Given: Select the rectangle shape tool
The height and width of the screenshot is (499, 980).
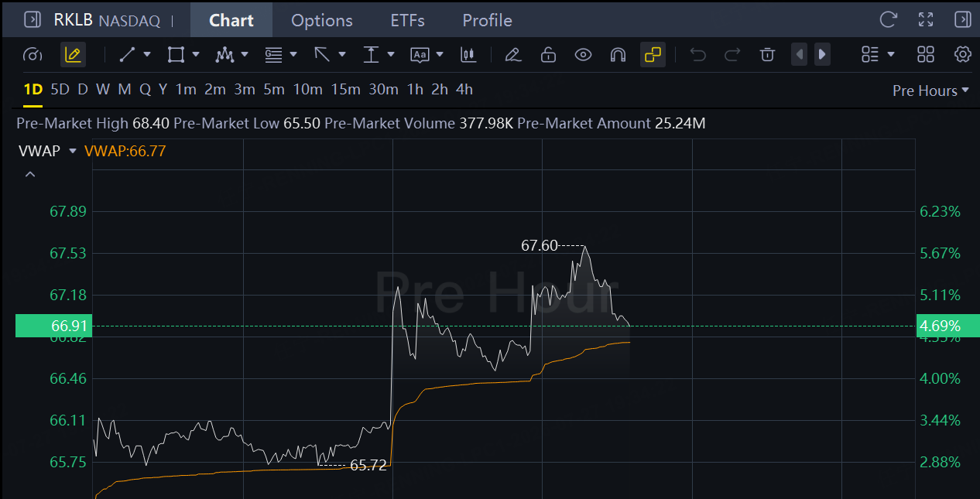Looking at the screenshot, I should [x=176, y=54].
